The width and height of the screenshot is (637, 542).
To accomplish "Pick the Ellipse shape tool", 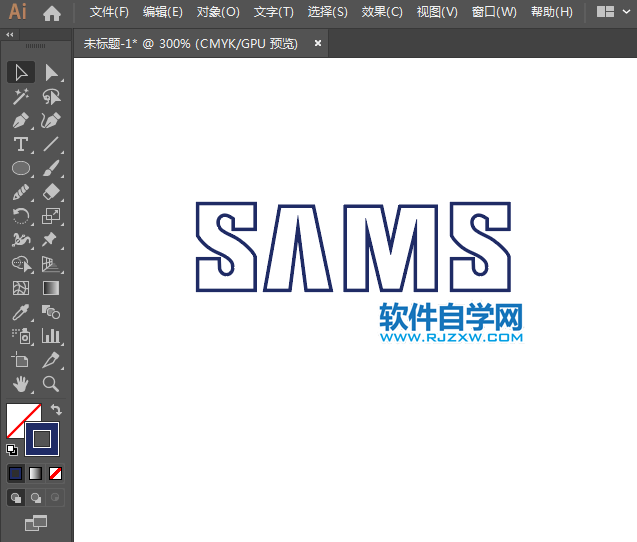I will (x=20, y=168).
